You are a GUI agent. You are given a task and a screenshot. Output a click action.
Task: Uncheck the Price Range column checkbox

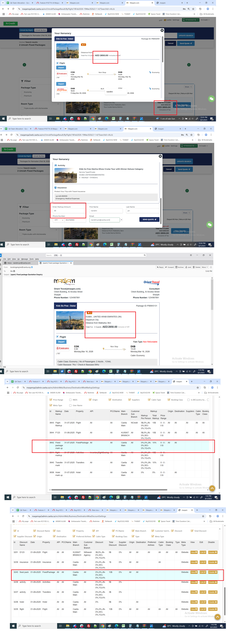pos(51,400)
